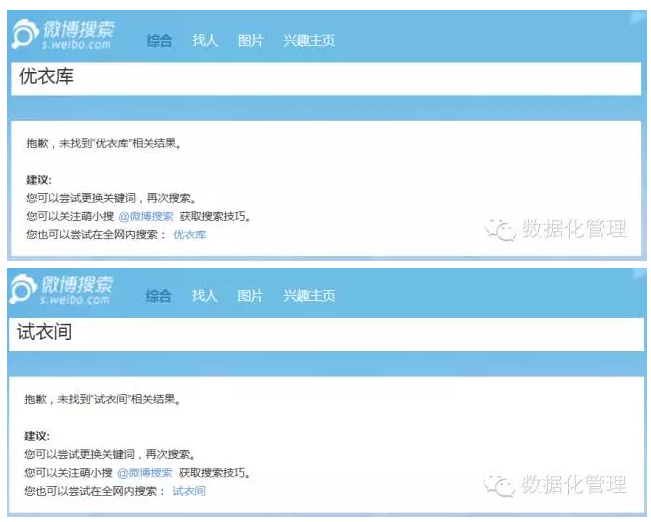Select 图片 tab above the 优衣库 search

click(250, 40)
